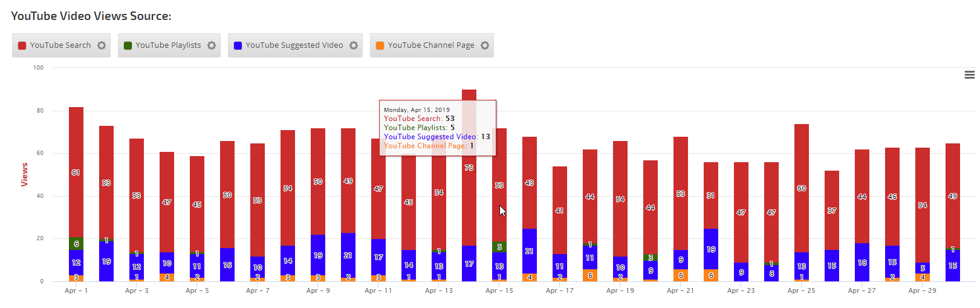Hide the YouTube Playlists series via legend

pyautogui.click(x=167, y=45)
